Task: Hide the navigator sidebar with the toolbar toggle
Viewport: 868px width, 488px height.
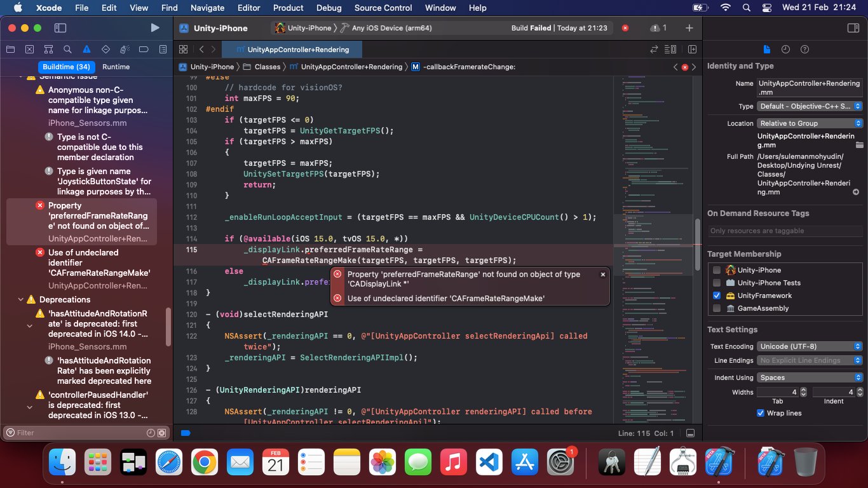Action: [60, 28]
